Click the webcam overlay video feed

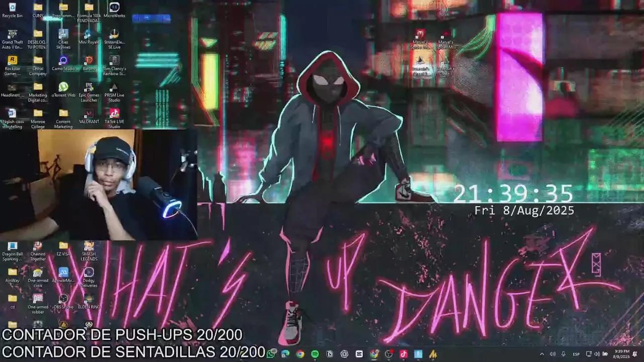(99, 185)
